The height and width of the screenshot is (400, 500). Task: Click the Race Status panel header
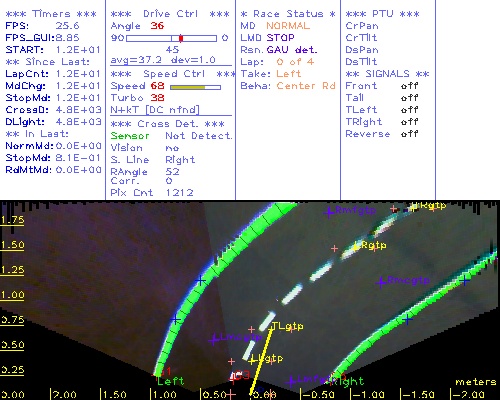288,14
